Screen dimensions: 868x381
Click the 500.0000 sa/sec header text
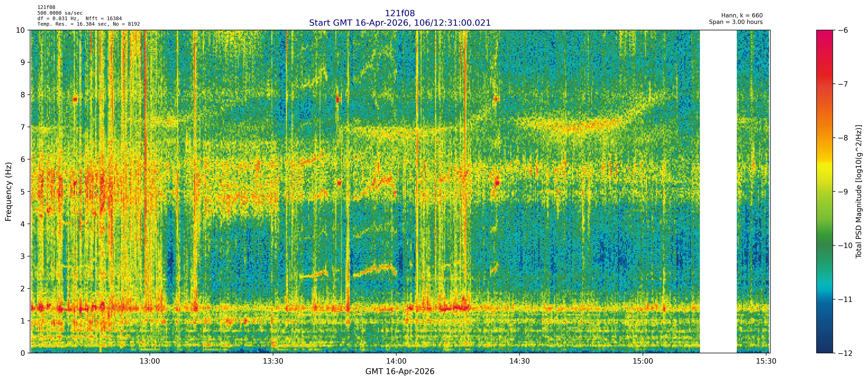click(x=60, y=13)
